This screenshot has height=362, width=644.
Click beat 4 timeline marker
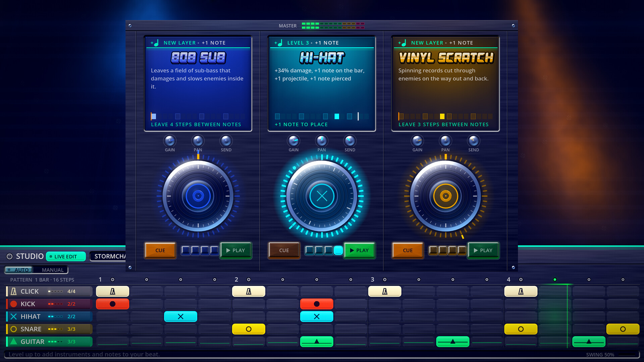[521, 280]
